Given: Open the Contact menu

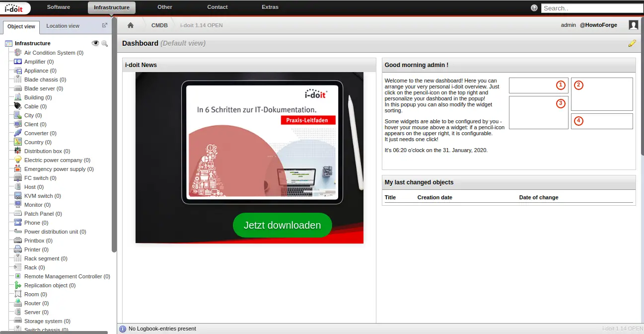Looking at the screenshot, I should [x=217, y=7].
